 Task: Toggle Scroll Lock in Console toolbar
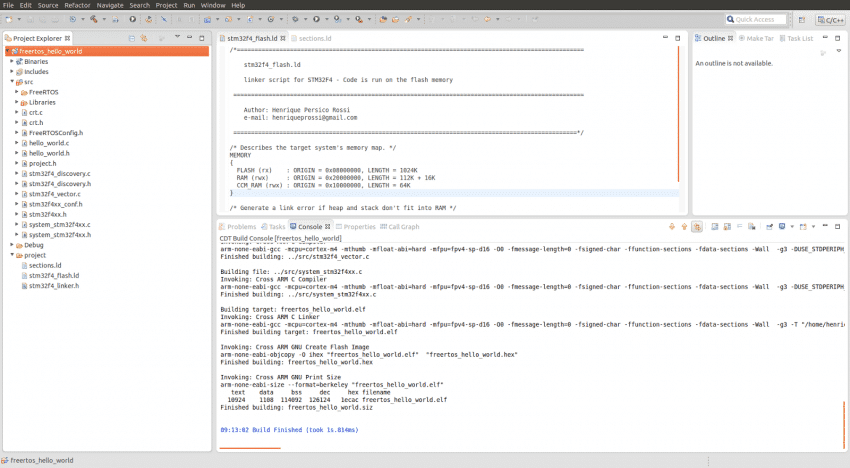[x=727, y=227]
